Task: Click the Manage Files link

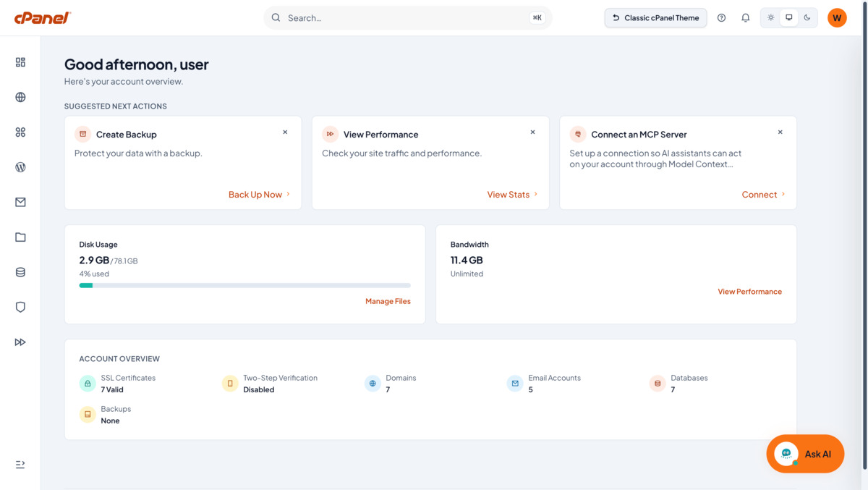Action: pyautogui.click(x=388, y=301)
